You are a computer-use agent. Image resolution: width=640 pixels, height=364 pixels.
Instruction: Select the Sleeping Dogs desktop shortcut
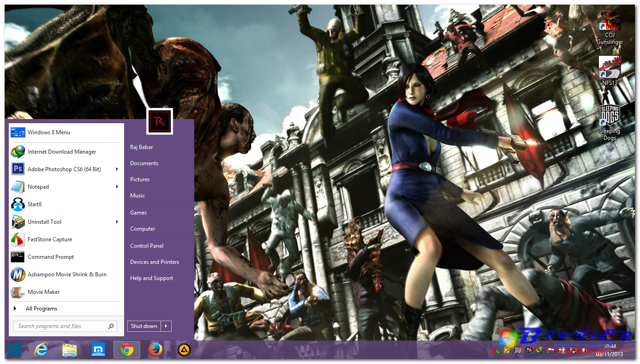[x=610, y=122]
